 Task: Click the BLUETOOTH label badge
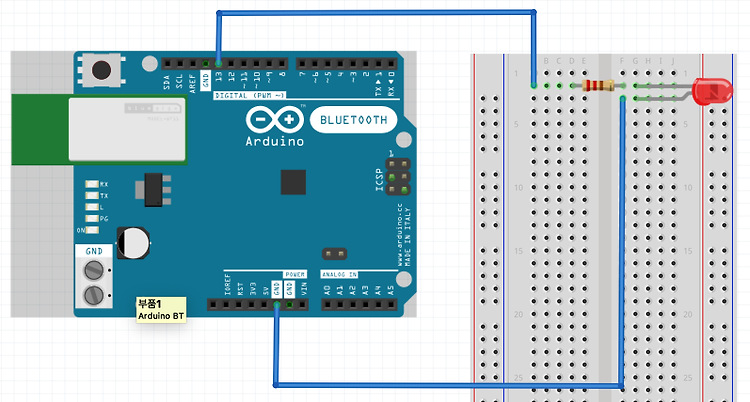(353, 120)
